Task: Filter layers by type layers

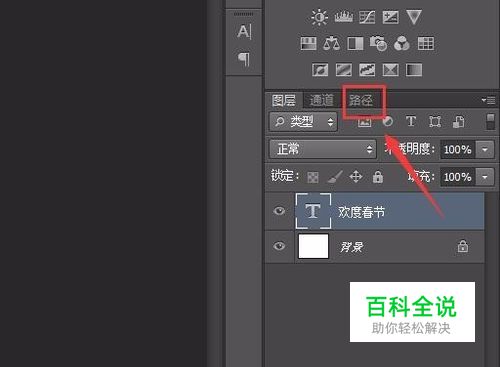Action: [x=411, y=121]
